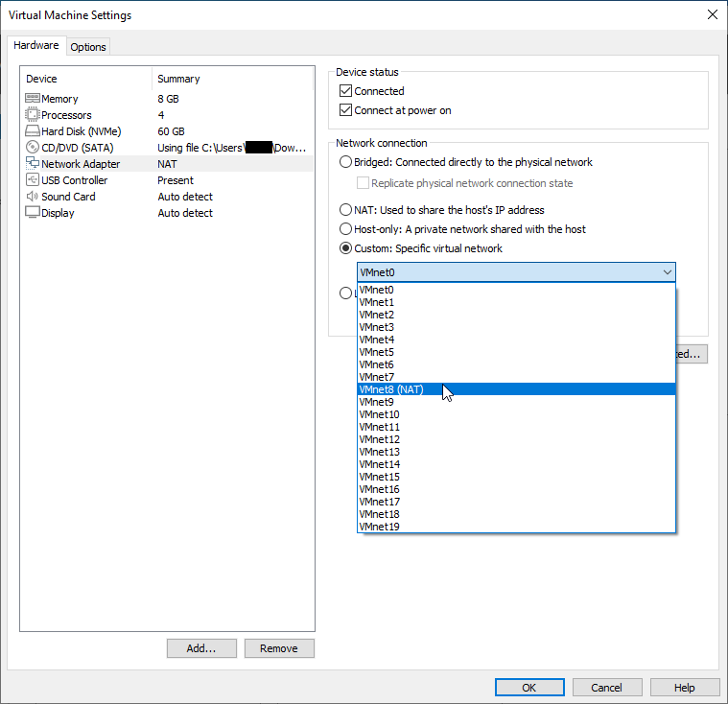The image size is (728, 704).
Task: Click the Processors chip icon
Action: coord(32,115)
